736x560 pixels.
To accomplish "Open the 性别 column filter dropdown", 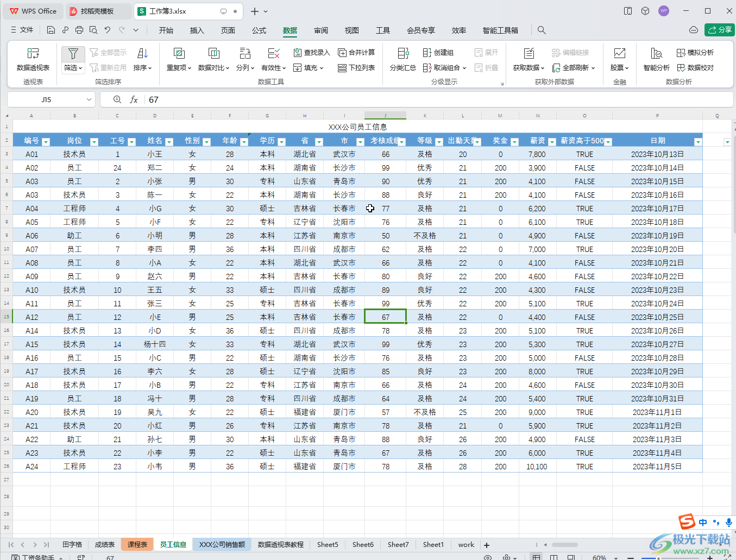I will pos(206,142).
